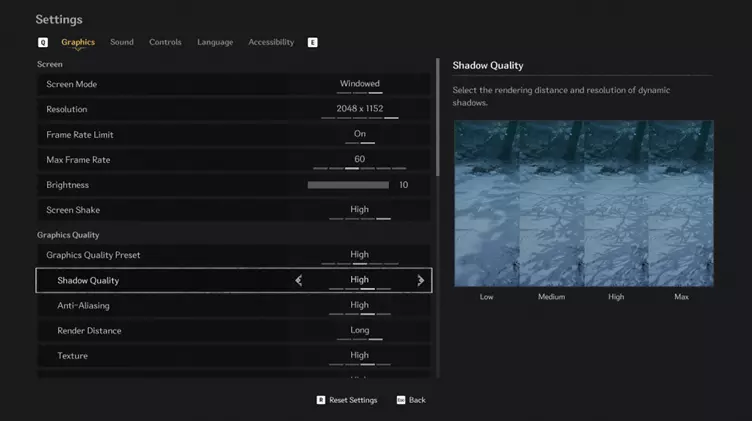752x421 pixels.
Task: Click the settings list scrollbar
Action: click(x=438, y=117)
